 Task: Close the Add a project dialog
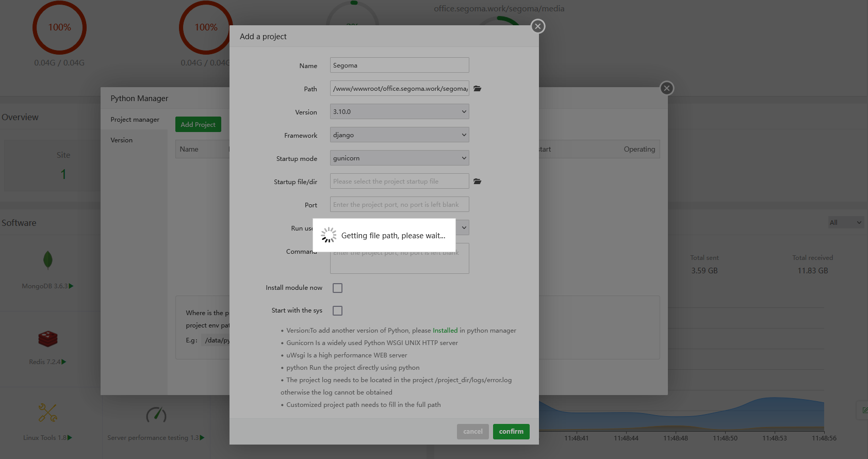click(x=538, y=26)
